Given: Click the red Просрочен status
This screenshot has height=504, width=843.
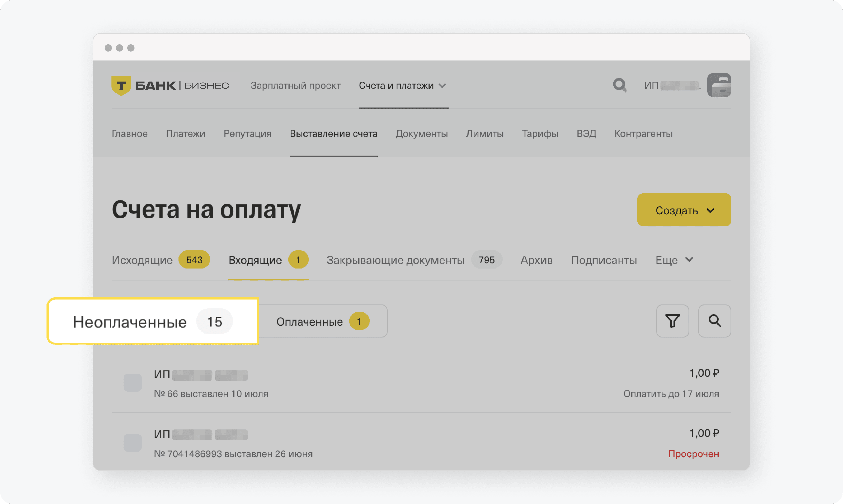Looking at the screenshot, I should point(693,454).
